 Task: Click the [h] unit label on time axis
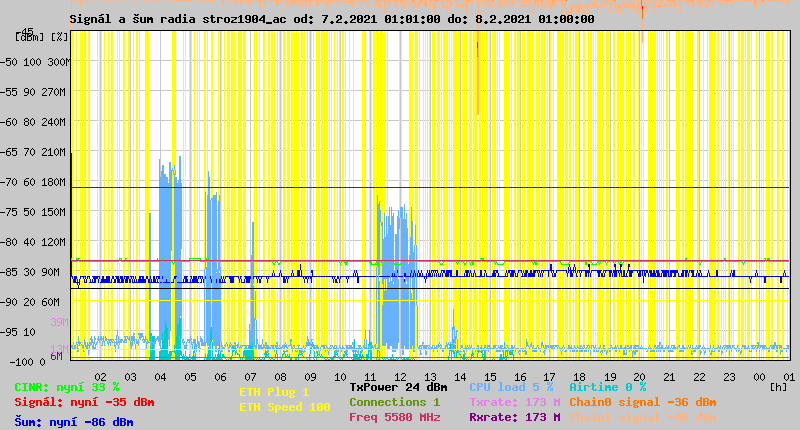tap(778, 386)
